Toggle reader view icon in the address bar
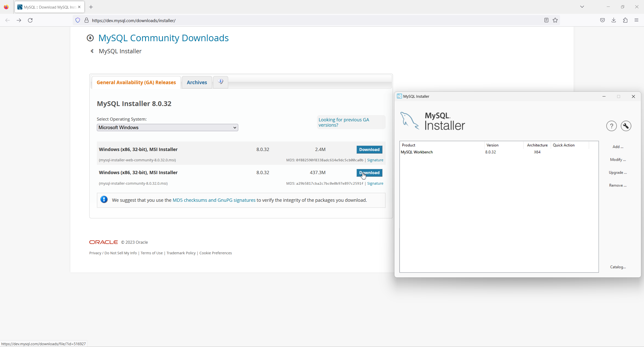Image resolution: width=644 pixels, height=347 pixels. coord(546,20)
